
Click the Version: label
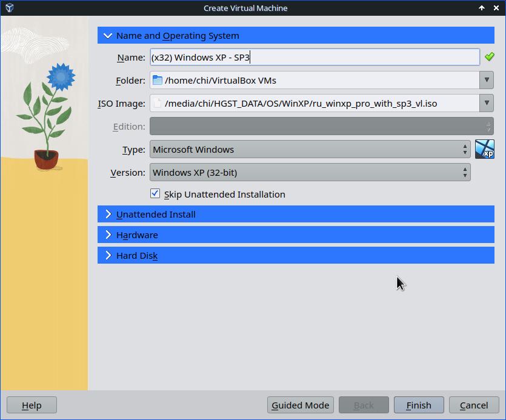[128, 173]
